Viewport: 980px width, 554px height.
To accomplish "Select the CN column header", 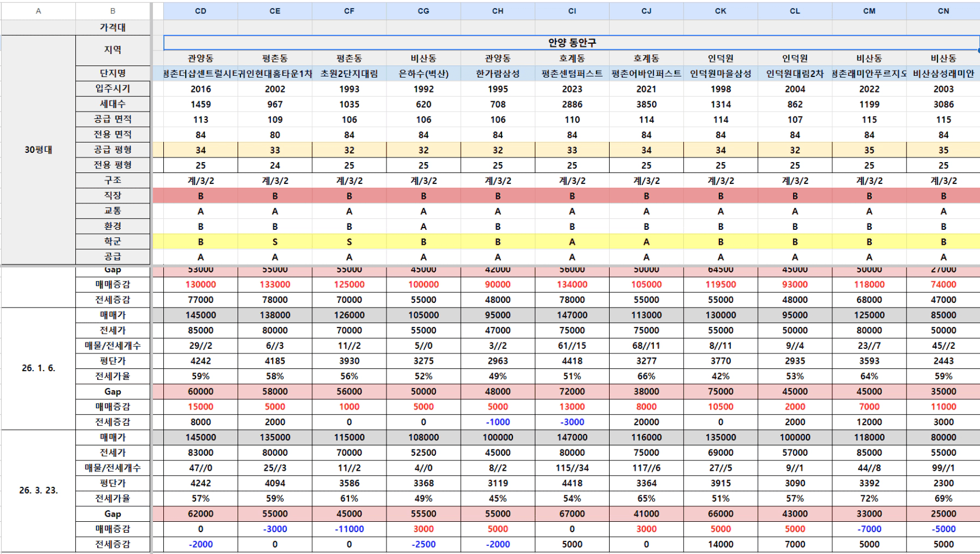I will coord(943,11).
